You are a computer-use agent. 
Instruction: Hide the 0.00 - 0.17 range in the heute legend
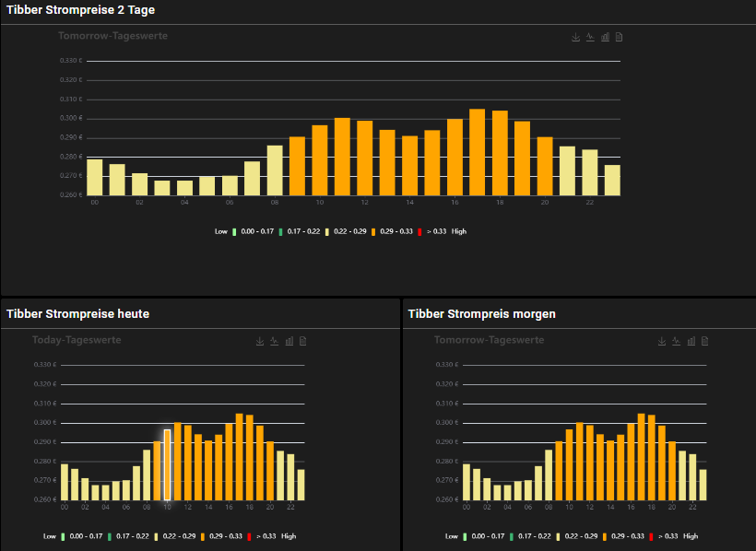tap(82, 536)
